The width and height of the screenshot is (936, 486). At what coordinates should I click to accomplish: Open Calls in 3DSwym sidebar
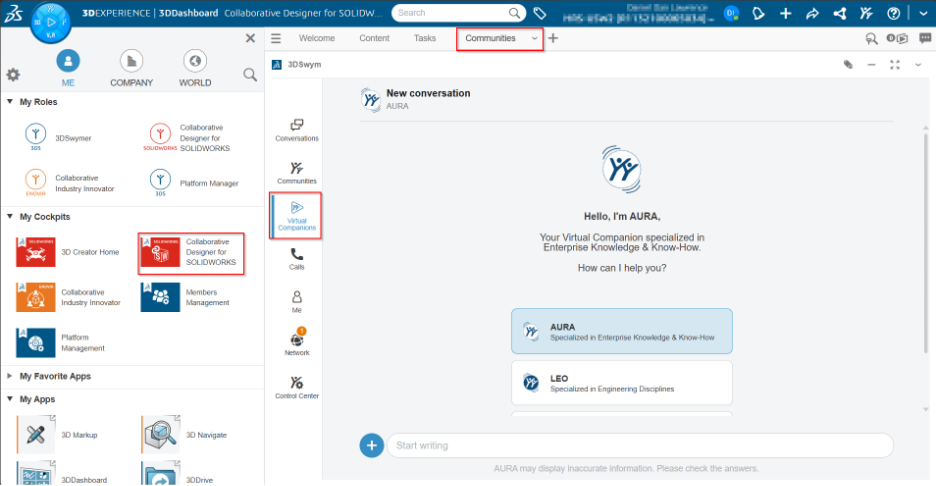pos(297,259)
